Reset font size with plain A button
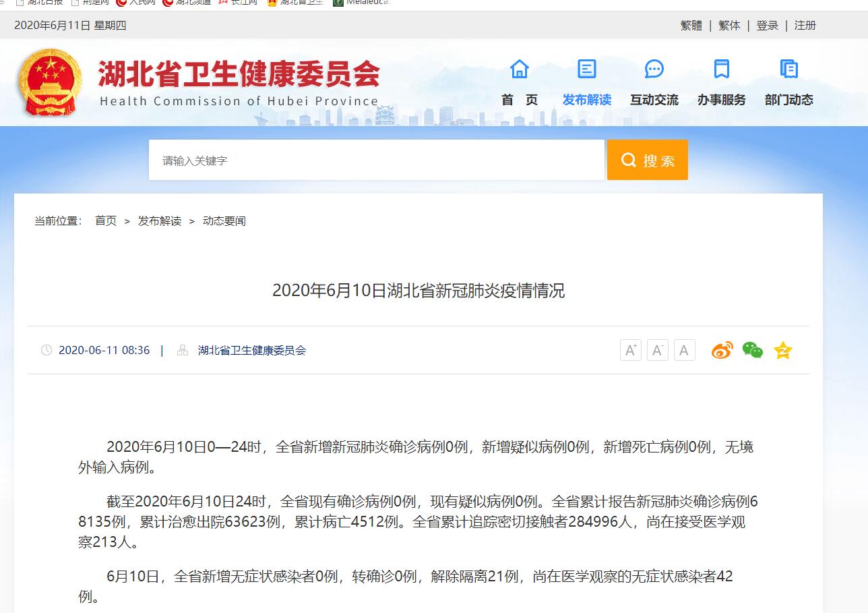 pos(684,350)
